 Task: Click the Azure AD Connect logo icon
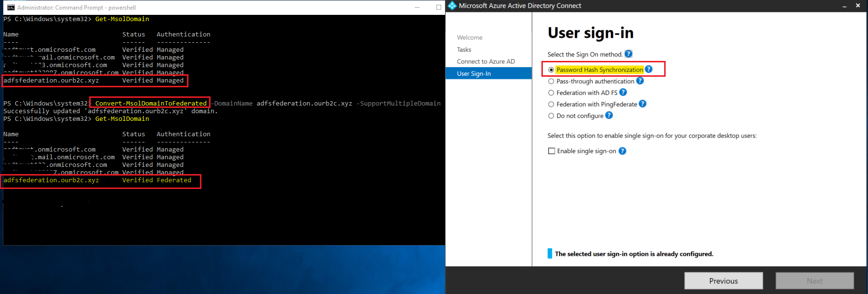(452, 6)
